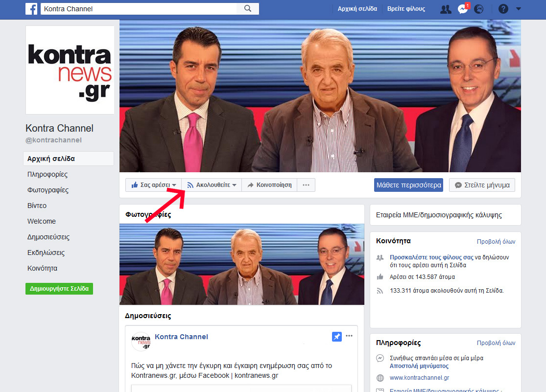Click green 'Δημιουργήστε Σελίδα' button
Image resolution: width=546 pixels, height=392 pixels.
[x=59, y=289]
